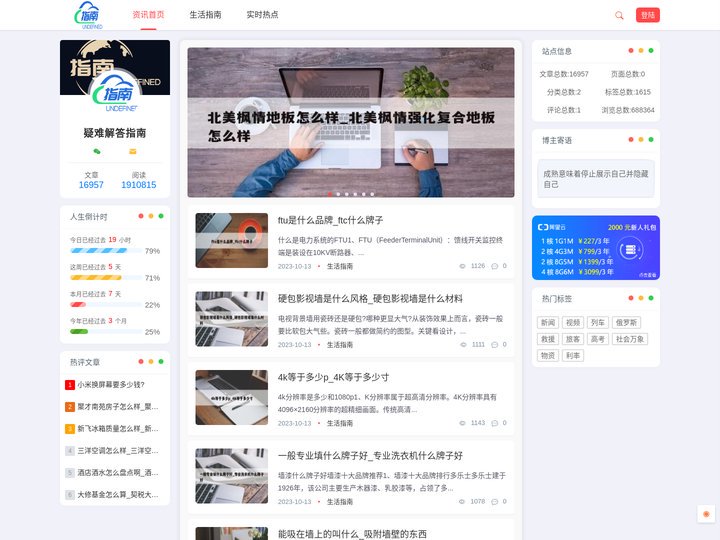Open article 硬包影视墙是什么风格

click(370, 299)
